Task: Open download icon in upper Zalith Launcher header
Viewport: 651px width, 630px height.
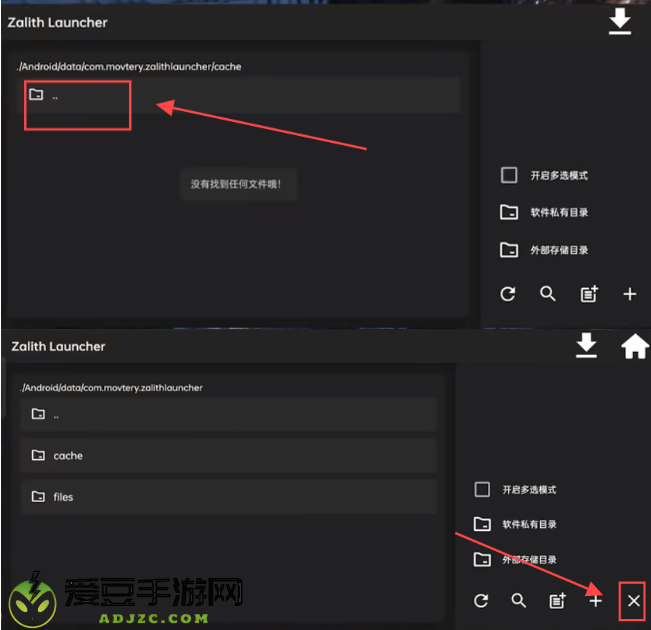Action: coord(620,22)
